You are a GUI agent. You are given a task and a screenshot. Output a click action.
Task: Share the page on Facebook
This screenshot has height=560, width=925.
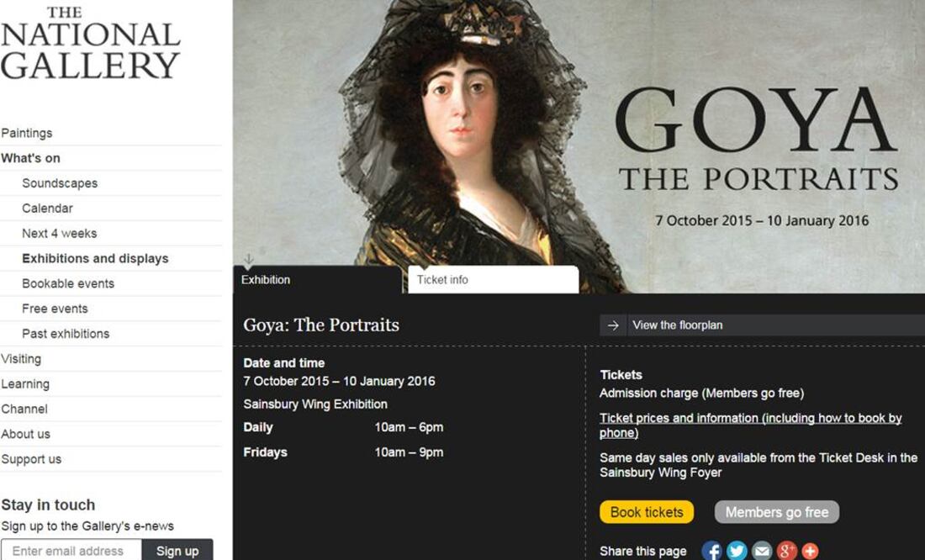pos(711,550)
